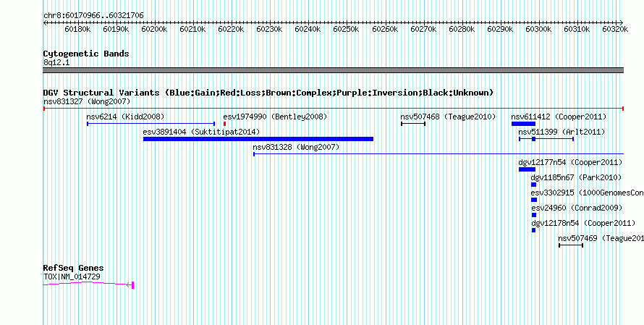Click the 60310k ruler tick label
Image resolution: width=644 pixels, height=325 pixels.
pos(577,29)
